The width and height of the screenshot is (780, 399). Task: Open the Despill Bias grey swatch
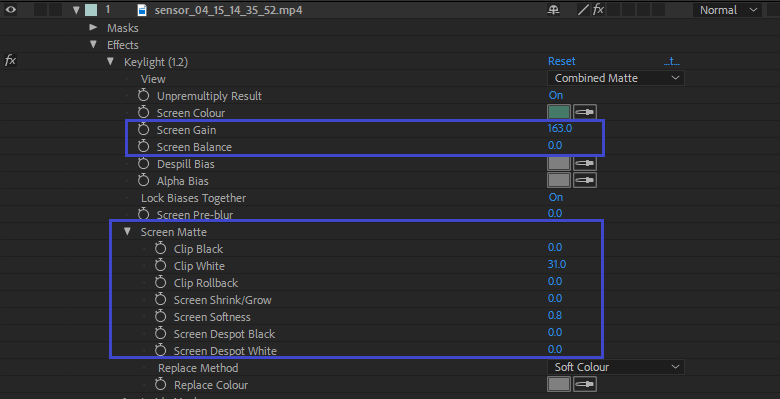coord(559,163)
